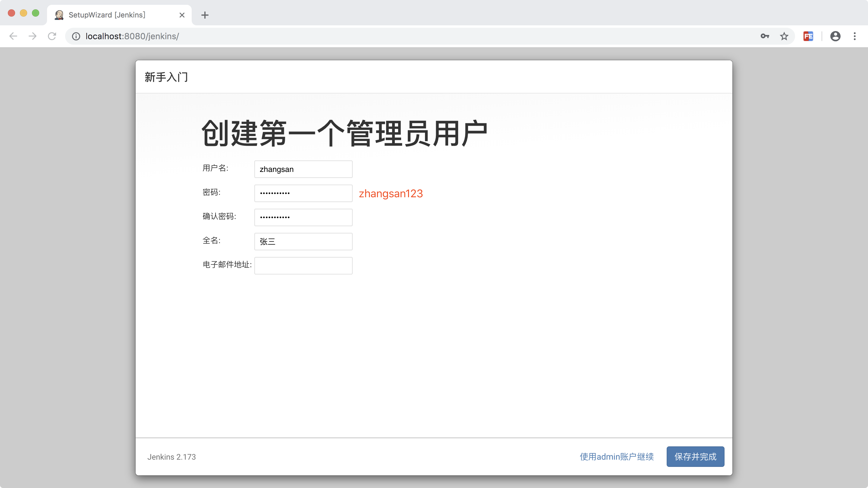This screenshot has width=868, height=488.
Task: Reload the Jenkins page
Action: point(52,36)
